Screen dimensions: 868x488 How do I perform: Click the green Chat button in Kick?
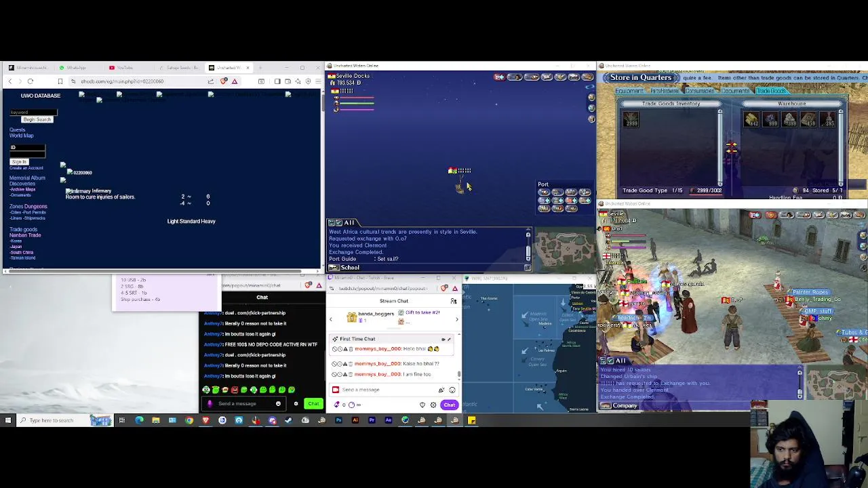[313, 404]
